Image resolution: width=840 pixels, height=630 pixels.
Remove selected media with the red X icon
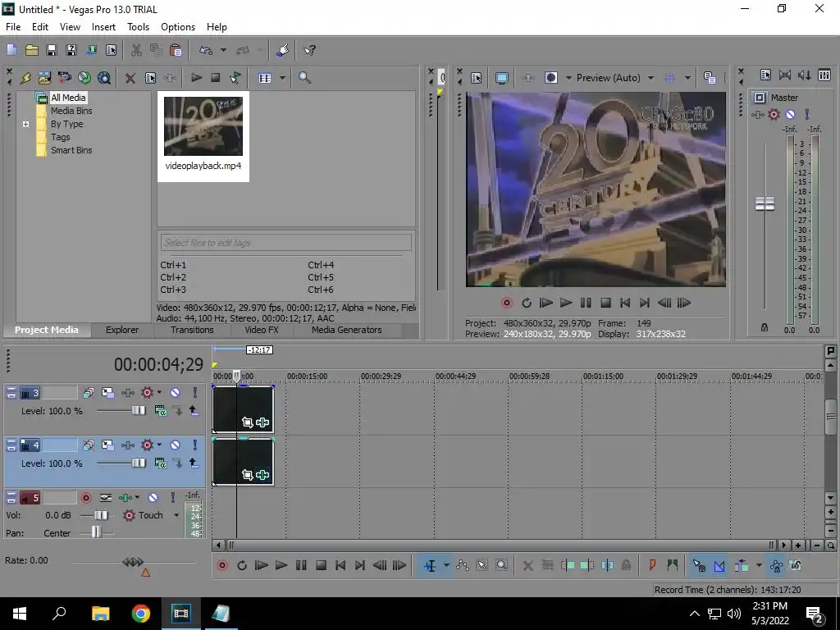(130, 78)
